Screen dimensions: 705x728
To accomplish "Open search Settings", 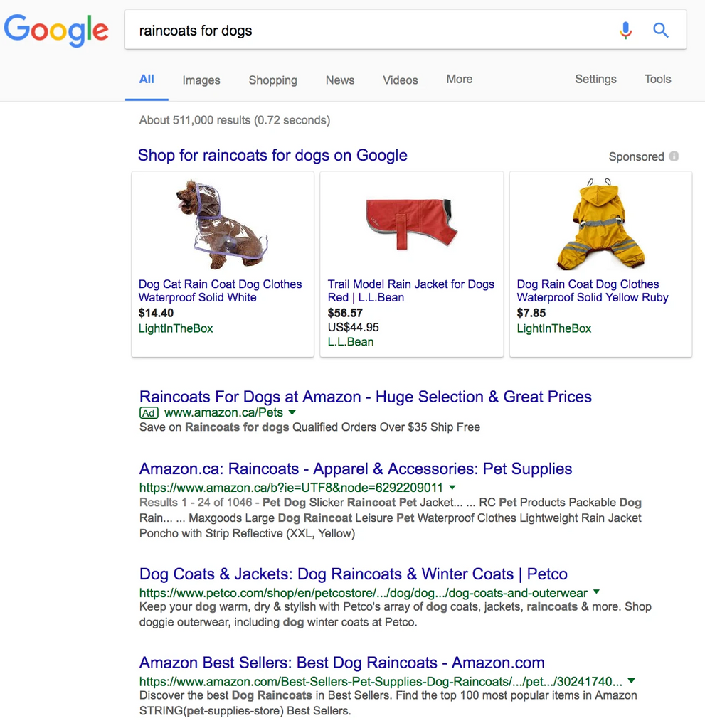I will (595, 80).
